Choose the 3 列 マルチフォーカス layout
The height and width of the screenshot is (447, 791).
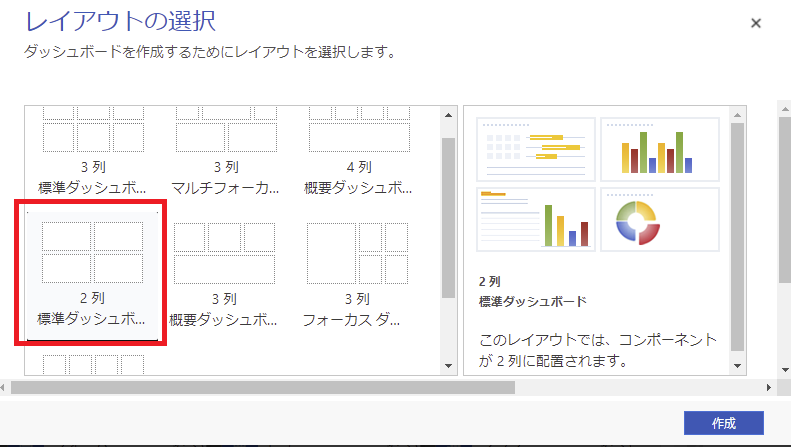(x=225, y=152)
